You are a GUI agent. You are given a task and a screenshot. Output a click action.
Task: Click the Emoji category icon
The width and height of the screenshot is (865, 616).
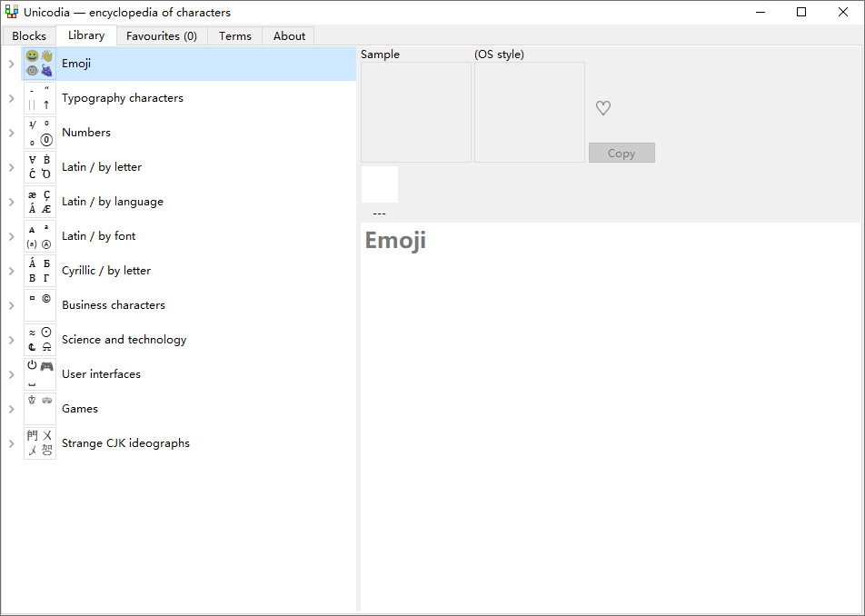pyautogui.click(x=39, y=64)
